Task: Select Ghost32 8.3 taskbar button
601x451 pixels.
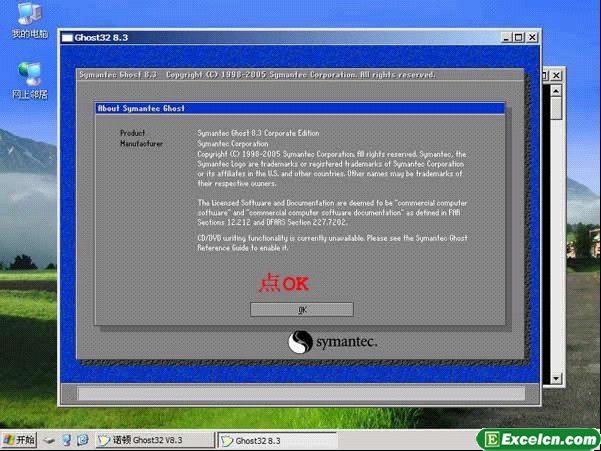Action: [x=277, y=441]
